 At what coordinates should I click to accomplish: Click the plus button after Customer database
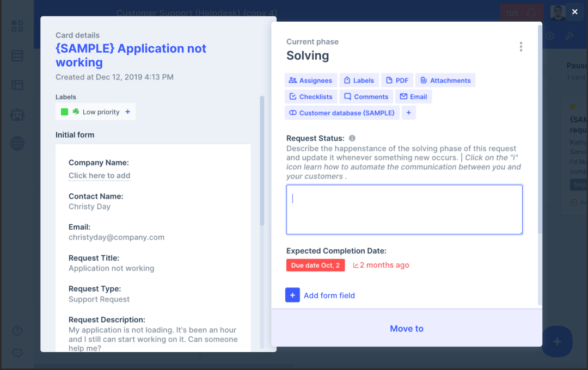tap(409, 113)
